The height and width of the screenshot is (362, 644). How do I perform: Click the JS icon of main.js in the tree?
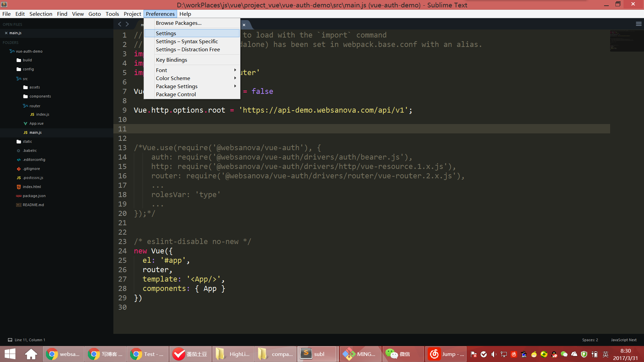click(x=25, y=132)
